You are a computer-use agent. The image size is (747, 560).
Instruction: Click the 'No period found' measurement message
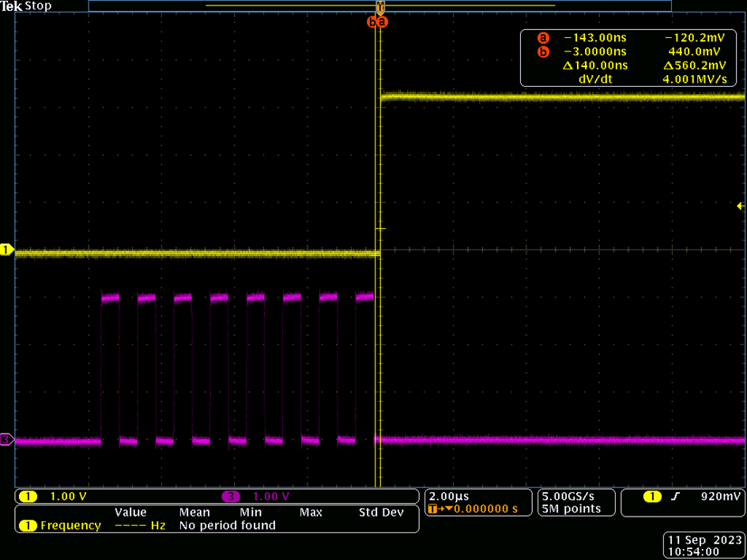point(227,526)
